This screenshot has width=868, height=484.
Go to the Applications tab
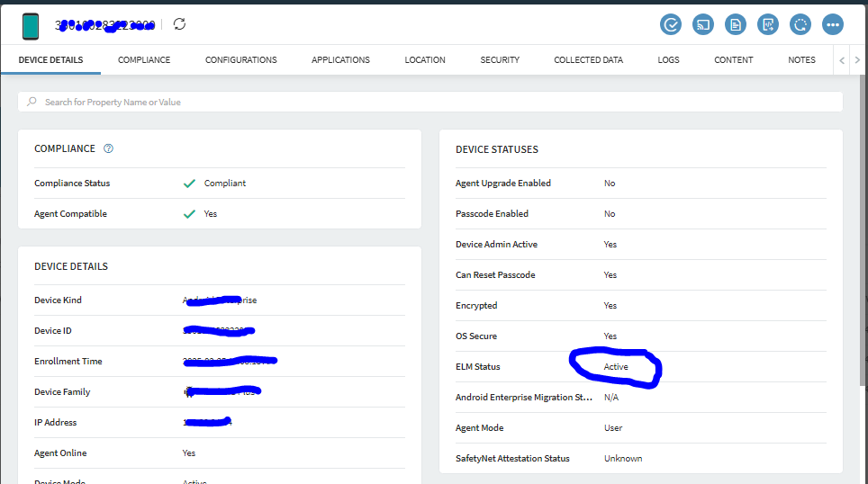coord(340,60)
